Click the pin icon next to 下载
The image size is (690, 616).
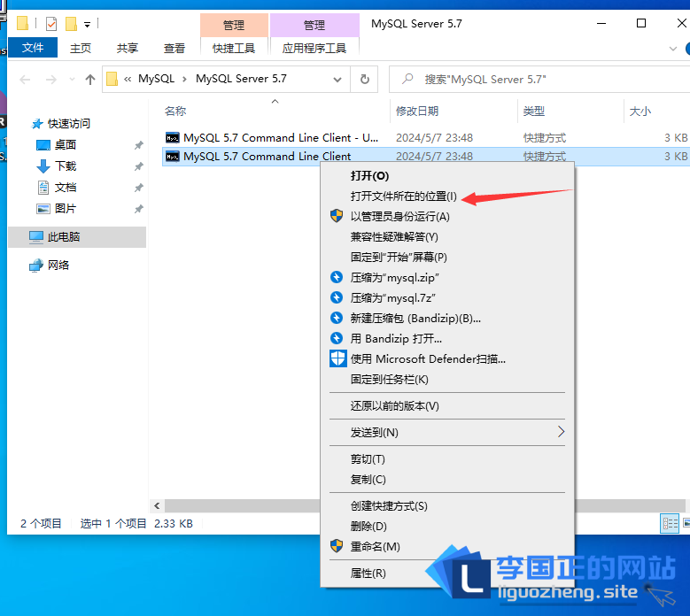tap(138, 166)
